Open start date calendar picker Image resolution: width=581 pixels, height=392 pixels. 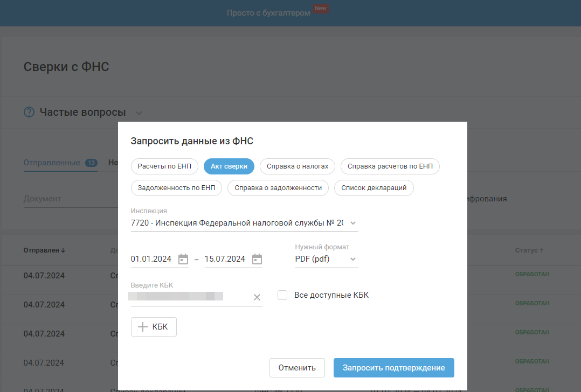point(183,259)
